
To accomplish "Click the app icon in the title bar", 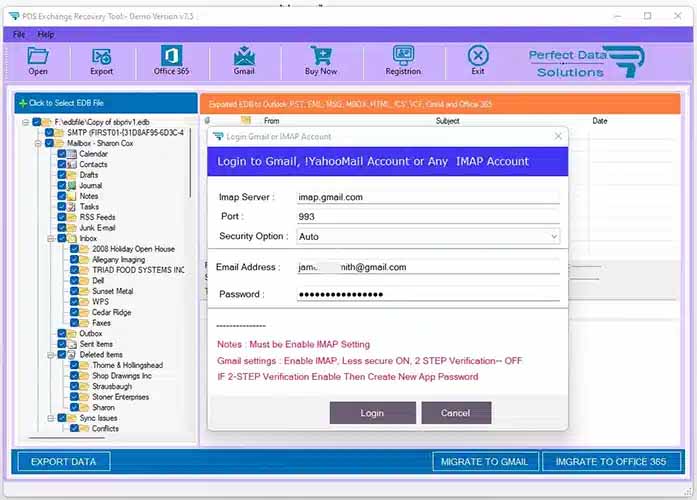I will [14, 16].
